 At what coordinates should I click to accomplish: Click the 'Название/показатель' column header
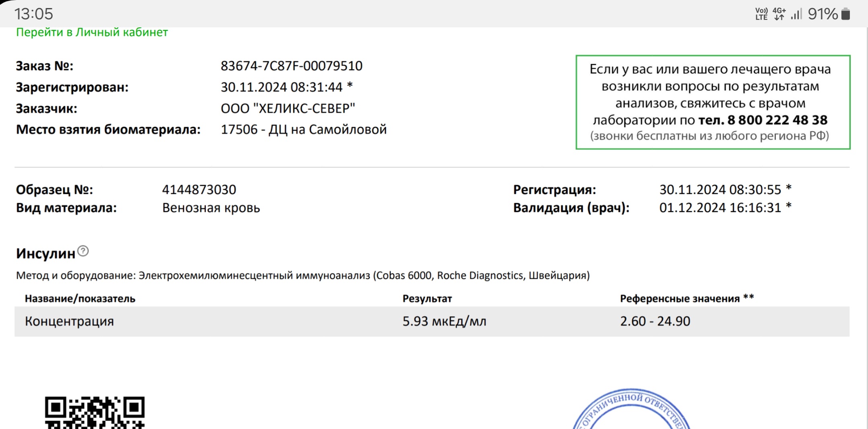[x=80, y=299]
